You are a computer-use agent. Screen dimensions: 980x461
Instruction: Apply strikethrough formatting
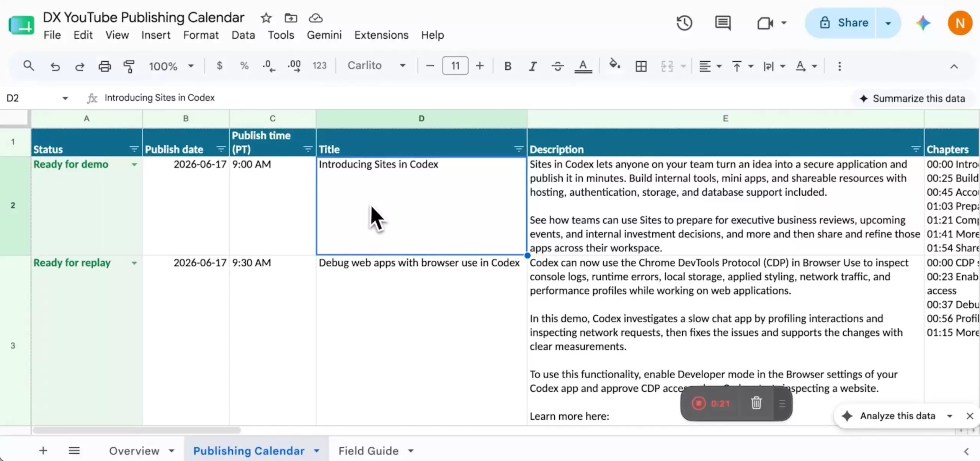558,66
